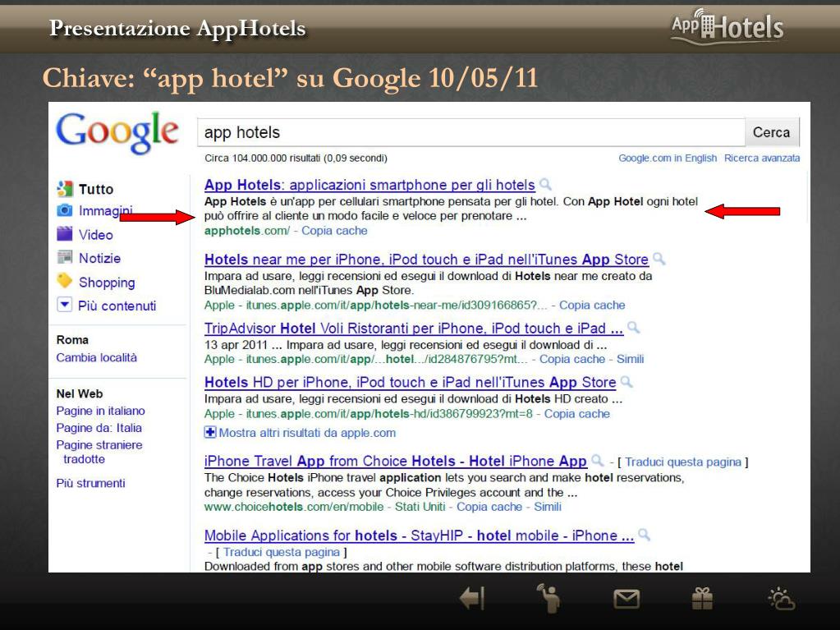This screenshot has height=630, width=840.
Task: Click the waving person icon in bottom bar
Action: [x=549, y=598]
